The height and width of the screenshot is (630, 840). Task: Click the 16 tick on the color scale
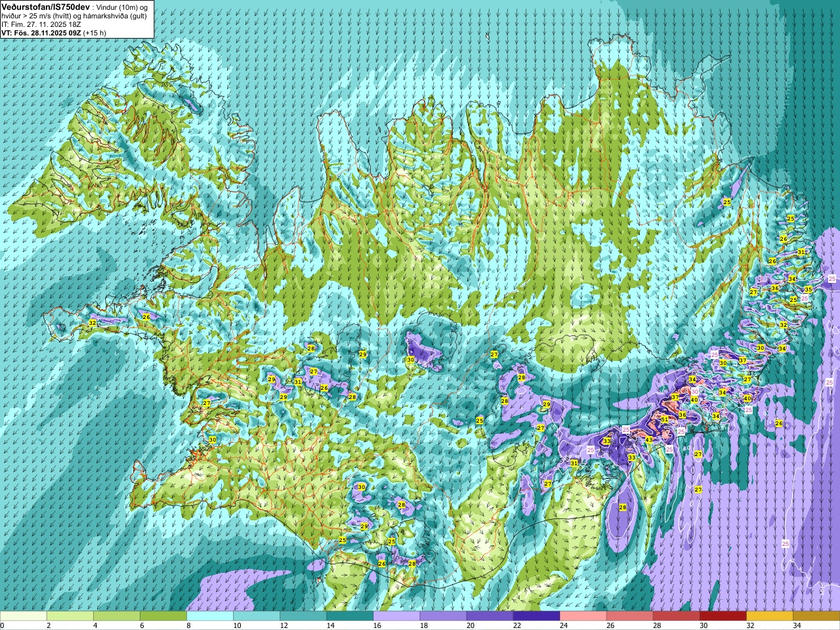pos(377,625)
